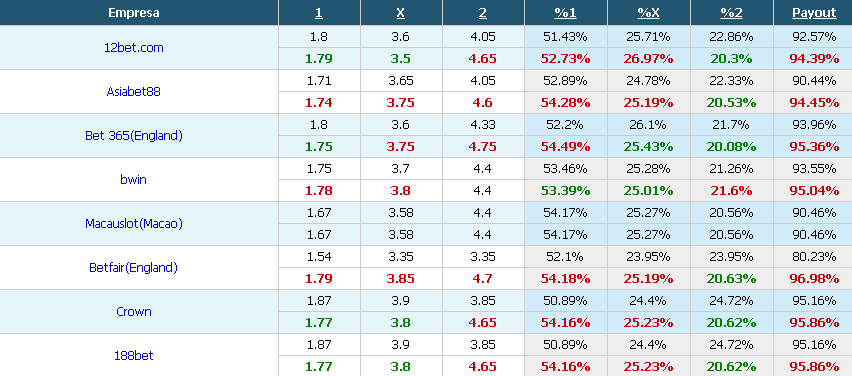Open the Bet 365(England) link

coord(134,135)
